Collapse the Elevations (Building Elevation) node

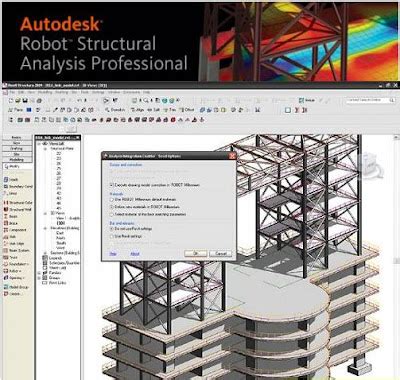tap(45, 228)
